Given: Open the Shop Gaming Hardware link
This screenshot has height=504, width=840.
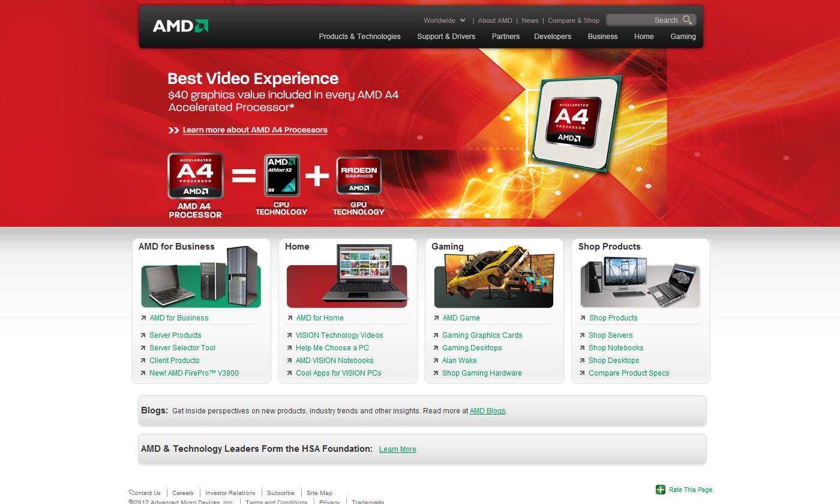Looking at the screenshot, I should (x=482, y=373).
